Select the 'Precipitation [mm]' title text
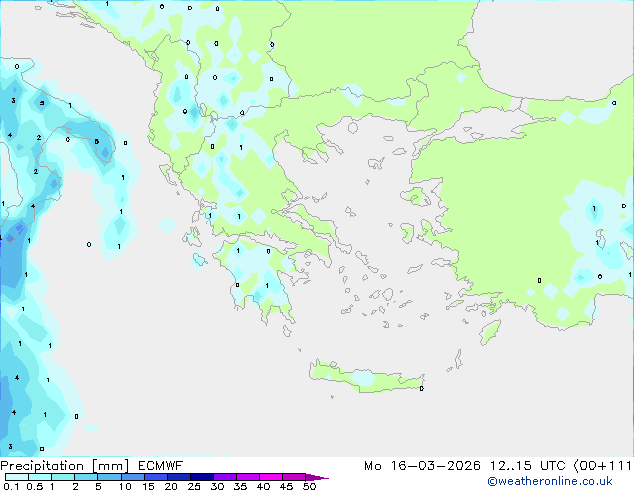This screenshot has height=490, width=634. pyautogui.click(x=65, y=466)
